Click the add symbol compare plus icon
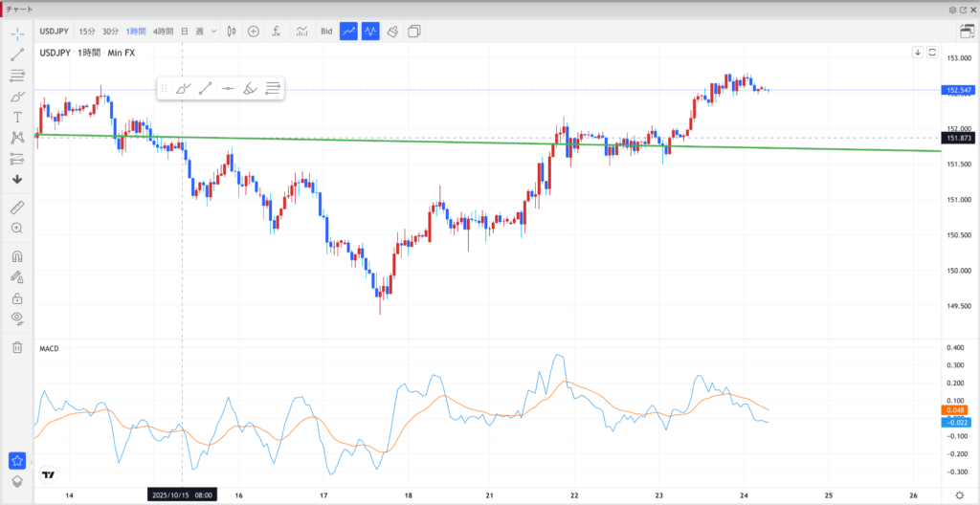Screen dimensions: 980x505 (254, 32)
